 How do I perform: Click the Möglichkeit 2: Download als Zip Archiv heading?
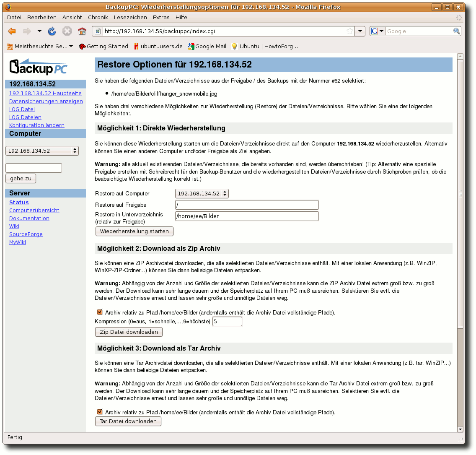(159, 248)
